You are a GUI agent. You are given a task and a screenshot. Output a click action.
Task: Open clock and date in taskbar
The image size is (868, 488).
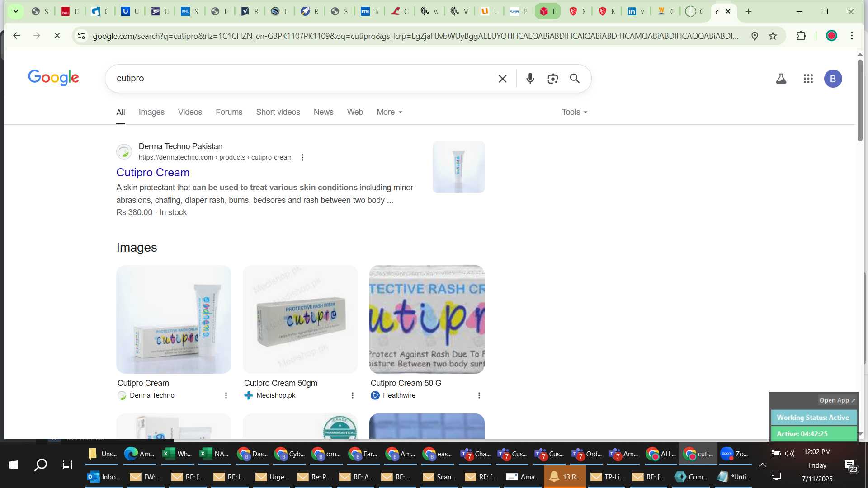[817, 465]
